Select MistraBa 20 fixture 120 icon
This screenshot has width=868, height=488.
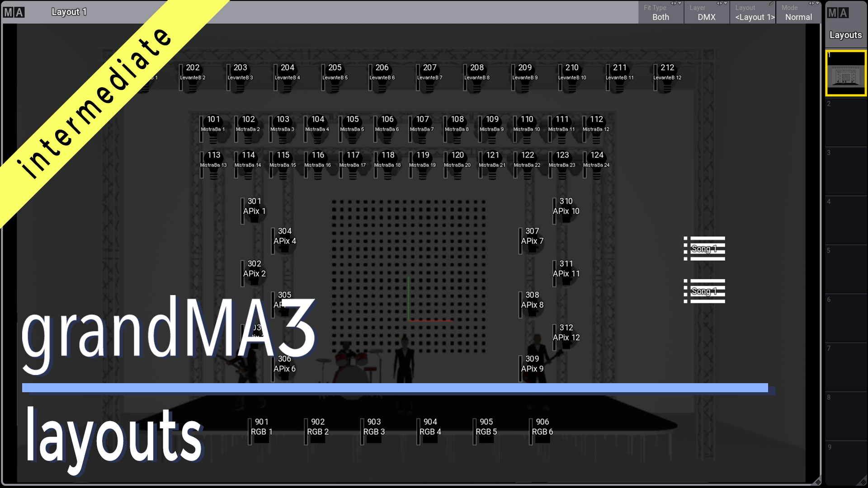coord(457,164)
